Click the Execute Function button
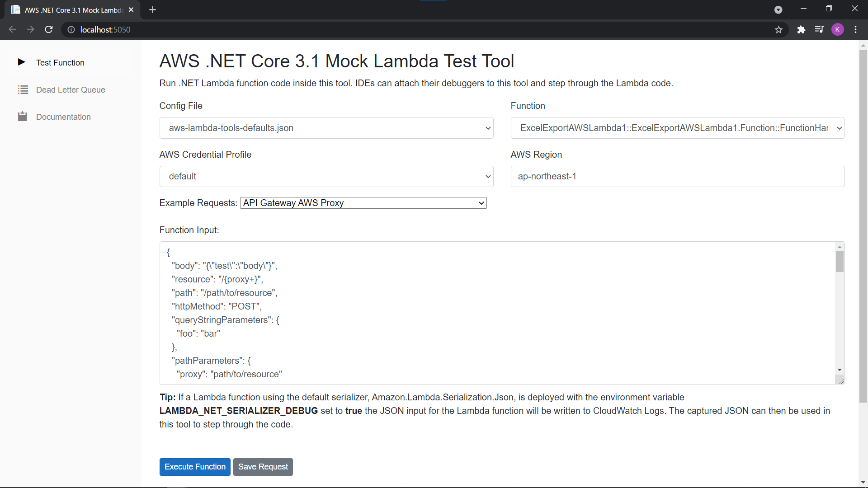Image resolution: width=868 pixels, height=488 pixels. [x=195, y=467]
